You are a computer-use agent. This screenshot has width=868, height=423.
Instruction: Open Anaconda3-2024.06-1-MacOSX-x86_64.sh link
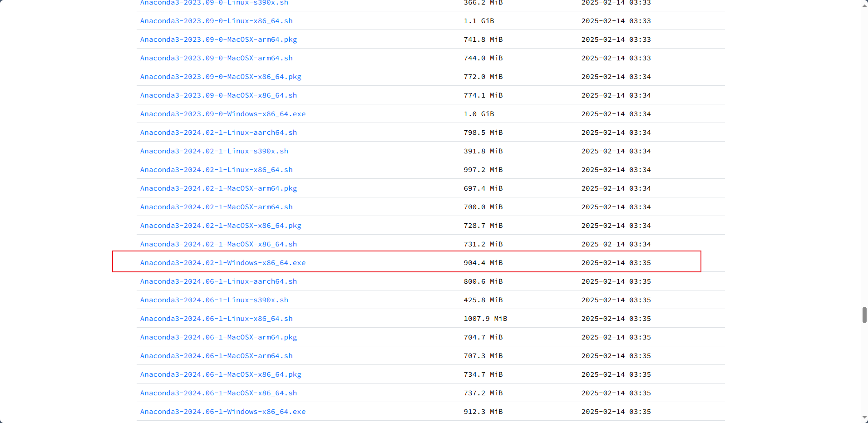pyautogui.click(x=218, y=393)
